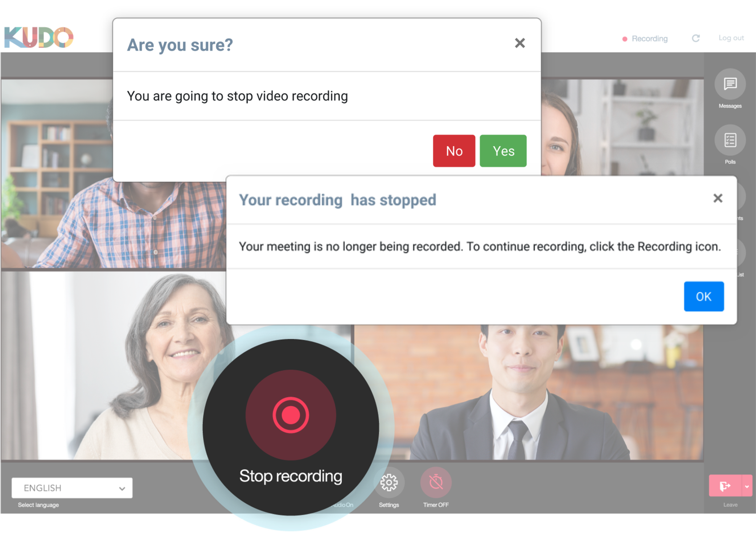
Task: Click the Recording status indicator
Action: [645, 38]
